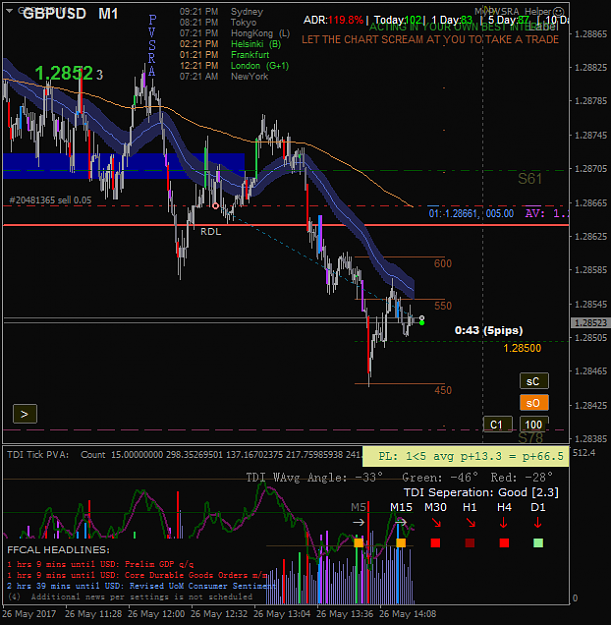
Task: Click the red diagonal arrow under M30
Action: coord(436,523)
